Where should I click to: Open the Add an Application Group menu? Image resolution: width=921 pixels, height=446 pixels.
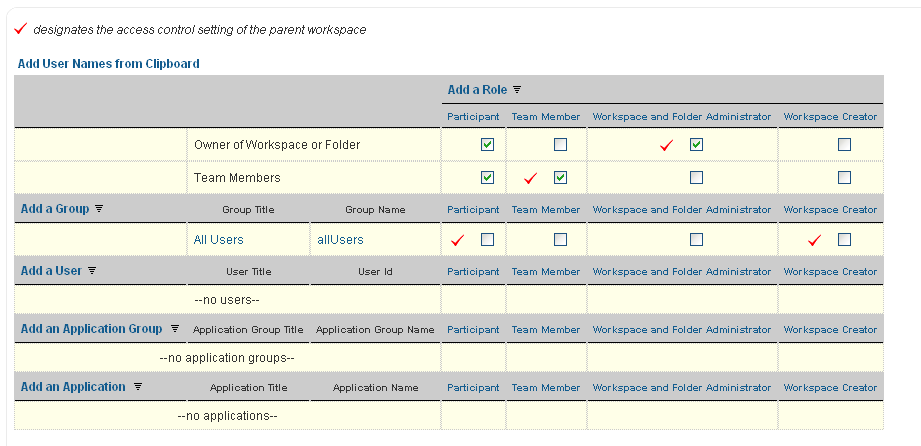(91, 329)
